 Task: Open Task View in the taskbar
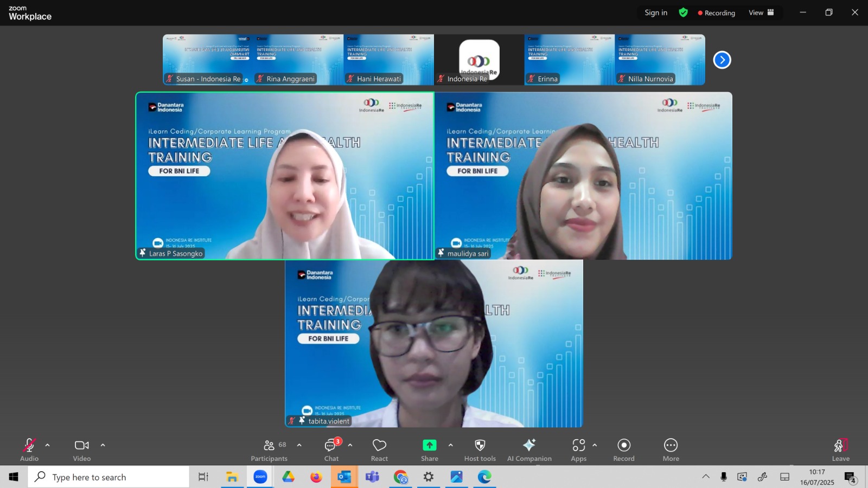tap(203, 477)
